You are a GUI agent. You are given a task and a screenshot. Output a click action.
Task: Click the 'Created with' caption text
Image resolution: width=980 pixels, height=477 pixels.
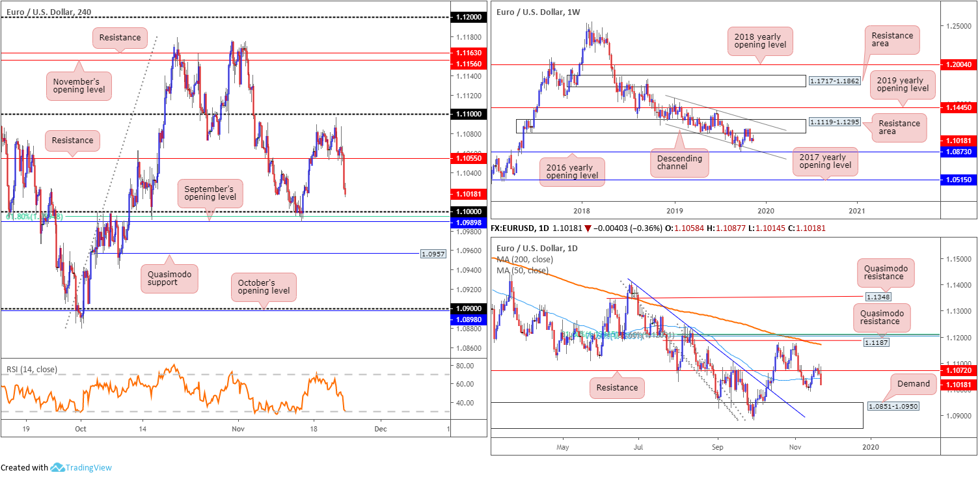[x=24, y=467]
